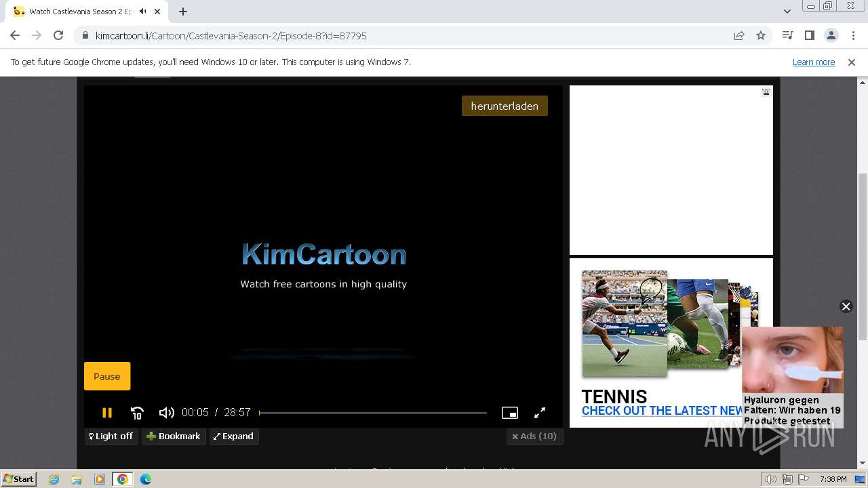The height and width of the screenshot is (488, 868).
Task: Hide ads with the Ads (10) button
Action: point(534,436)
